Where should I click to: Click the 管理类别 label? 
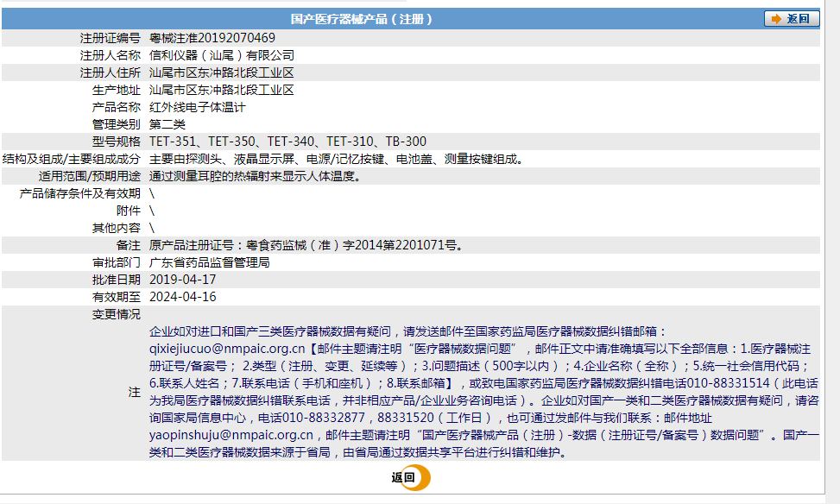pos(117,124)
